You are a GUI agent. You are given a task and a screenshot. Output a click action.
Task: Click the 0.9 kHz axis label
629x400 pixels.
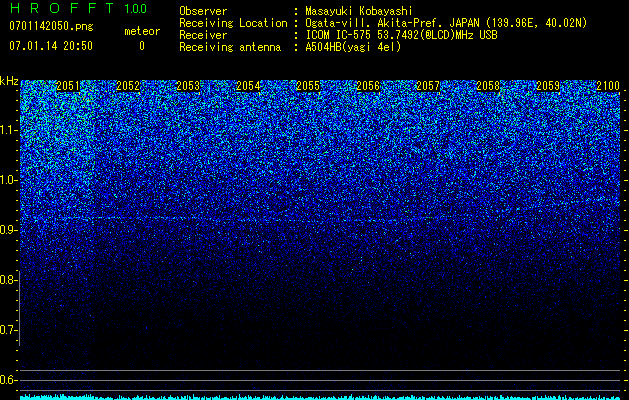tap(8, 230)
